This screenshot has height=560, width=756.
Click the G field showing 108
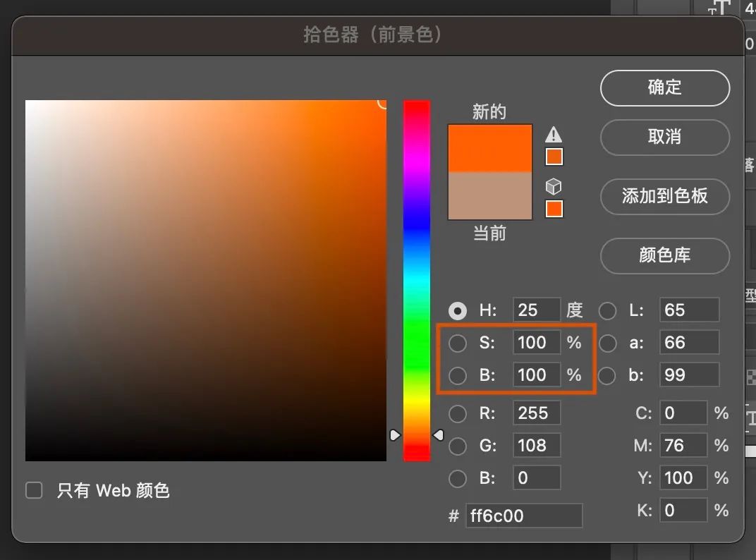537,445
